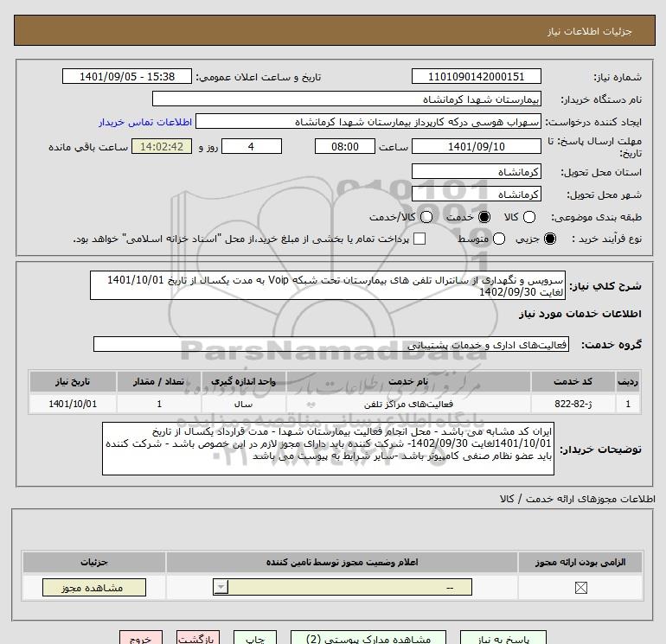Click مشاهده مدارک پیوستی (2) button

pos(368,638)
